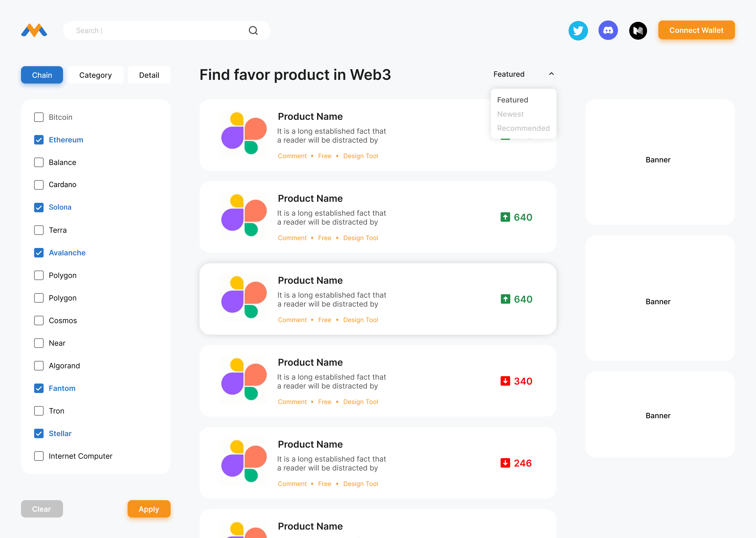Click the first Product Name logo thumbnail
The image size is (756, 538).
coord(244,134)
